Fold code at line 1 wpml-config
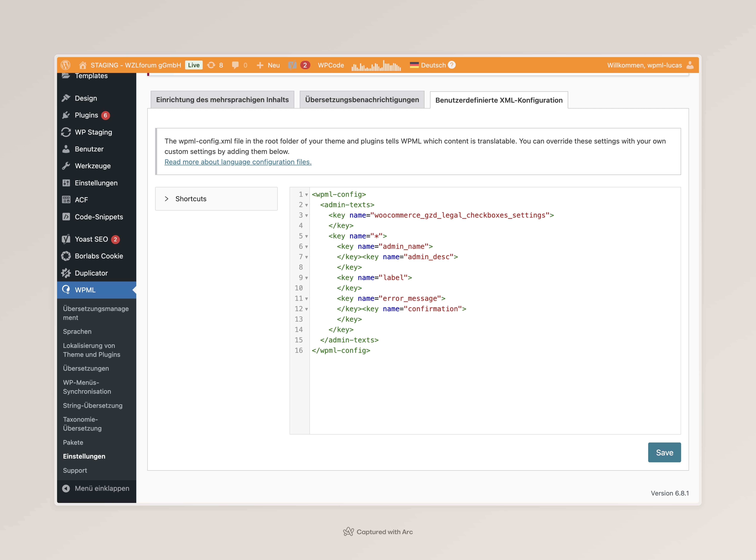This screenshot has width=756, height=560. pyautogui.click(x=306, y=195)
